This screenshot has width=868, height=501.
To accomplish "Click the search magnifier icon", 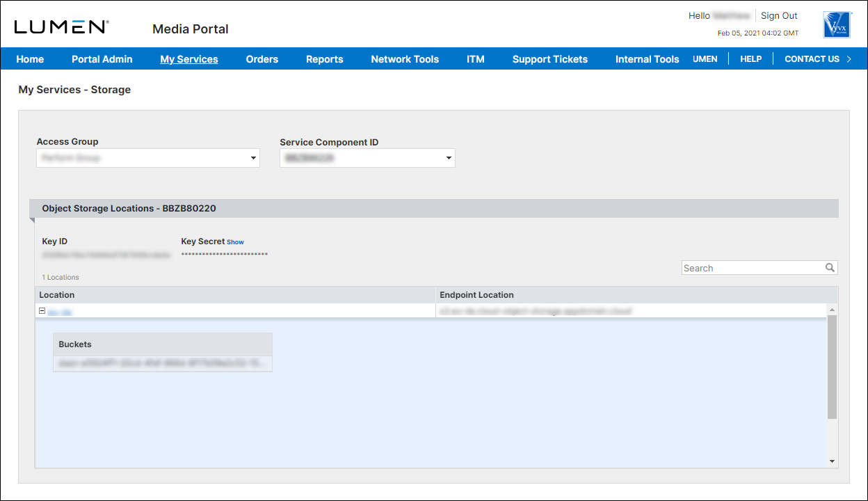I will [830, 268].
